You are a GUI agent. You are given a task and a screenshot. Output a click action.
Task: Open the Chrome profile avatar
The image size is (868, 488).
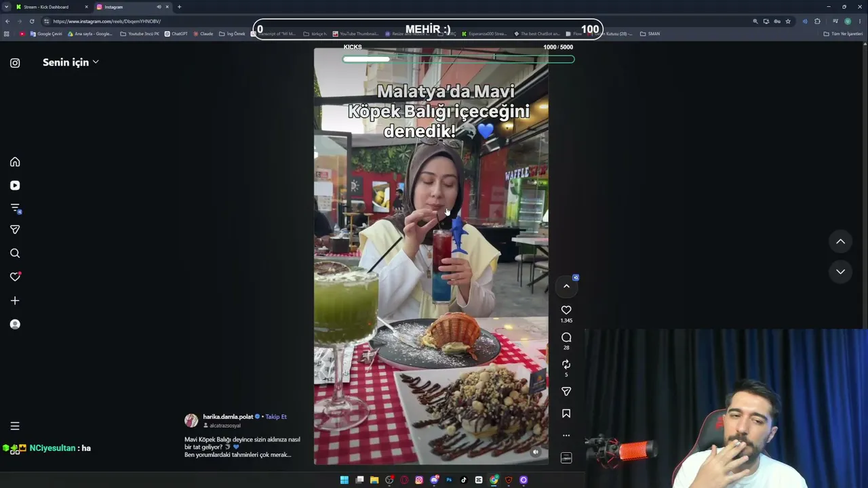tap(848, 21)
